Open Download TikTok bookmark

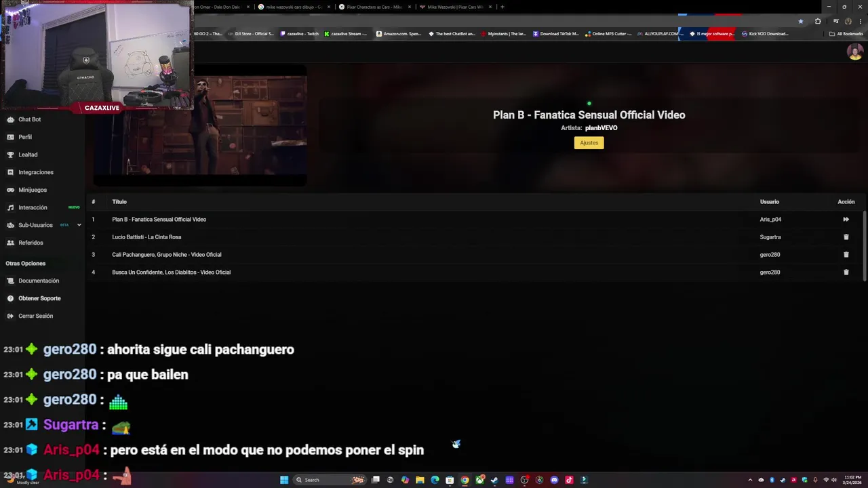click(556, 34)
